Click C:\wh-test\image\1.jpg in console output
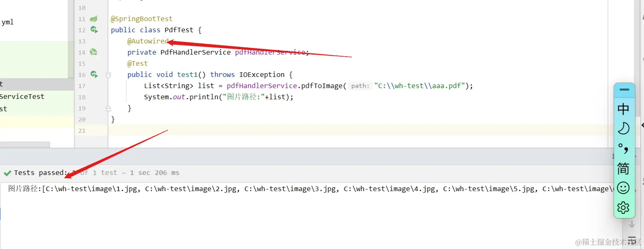Viewport: 644px width, 249px height. tap(91, 189)
